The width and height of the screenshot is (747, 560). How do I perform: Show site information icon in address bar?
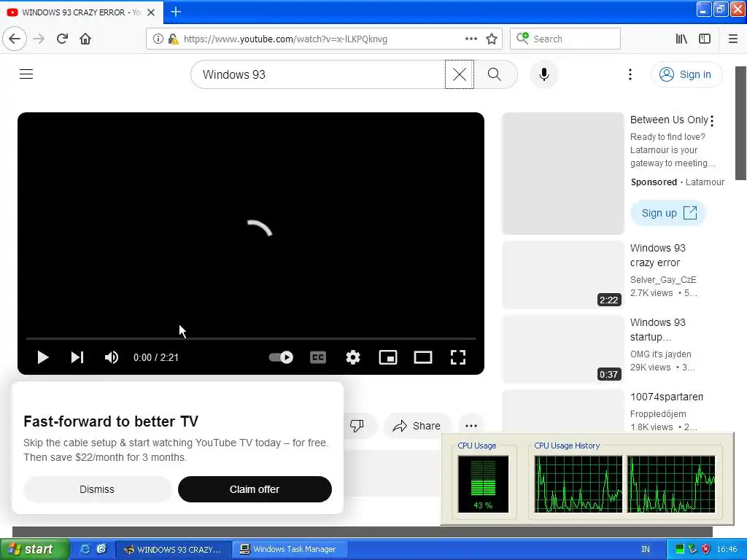[x=158, y=39]
